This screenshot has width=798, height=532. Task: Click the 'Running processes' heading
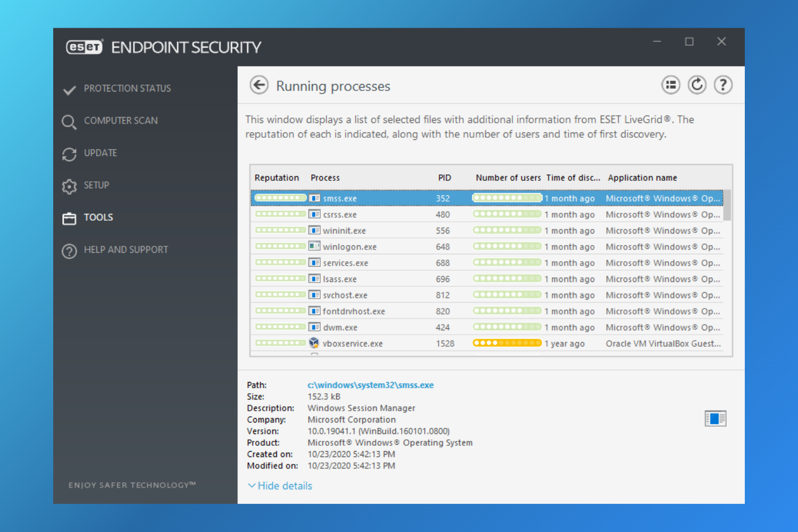pos(333,86)
